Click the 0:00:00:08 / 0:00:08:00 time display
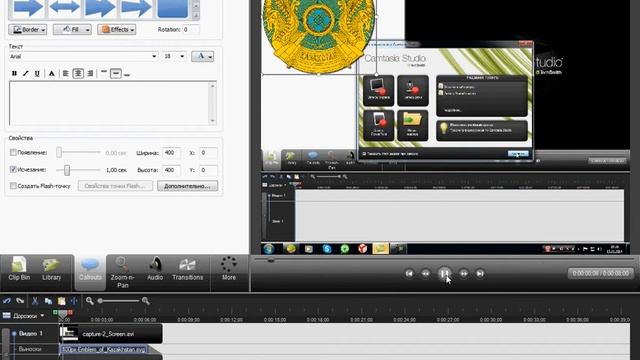 coord(600,273)
